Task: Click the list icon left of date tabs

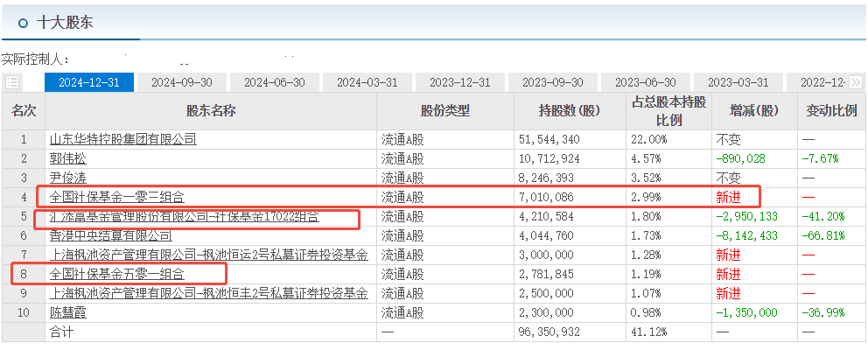Action: 12,82
